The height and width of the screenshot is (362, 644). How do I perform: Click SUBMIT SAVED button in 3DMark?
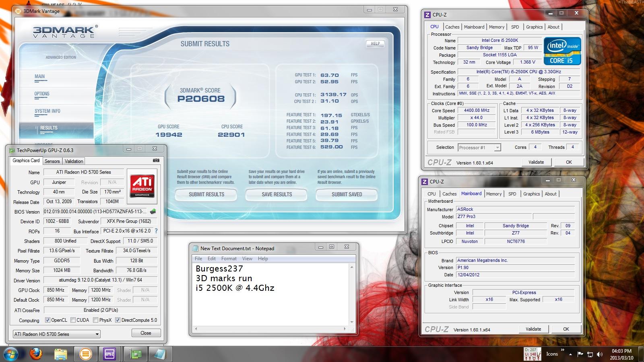[x=347, y=194]
